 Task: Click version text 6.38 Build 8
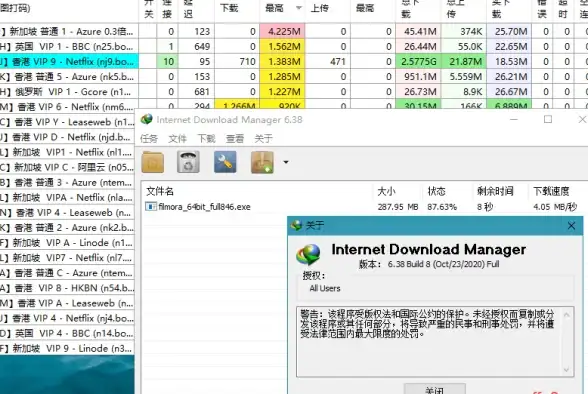(443, 264)
